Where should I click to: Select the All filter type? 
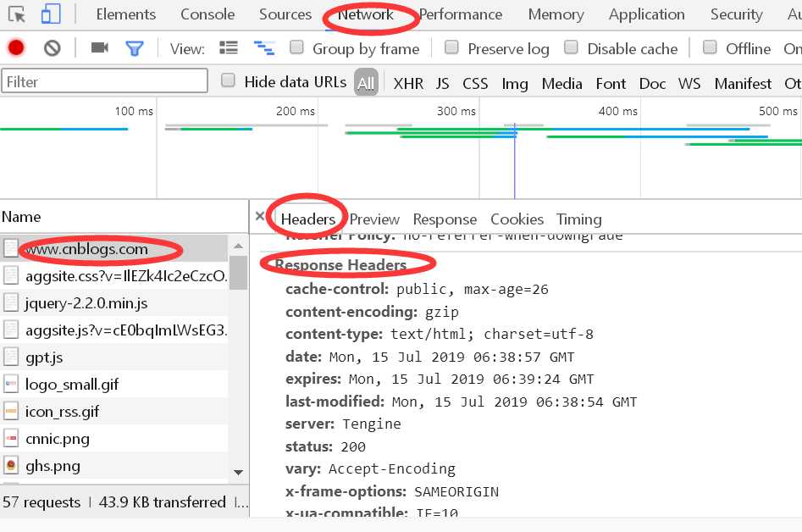click(366, 82)
